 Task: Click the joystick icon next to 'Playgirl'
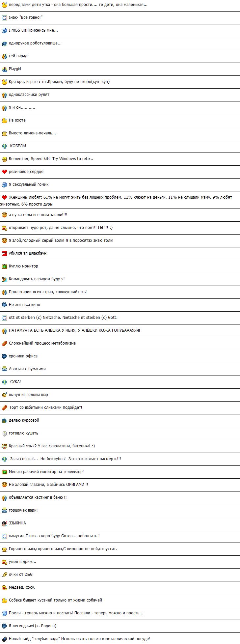pyautogui.click(x=4, y=69)
